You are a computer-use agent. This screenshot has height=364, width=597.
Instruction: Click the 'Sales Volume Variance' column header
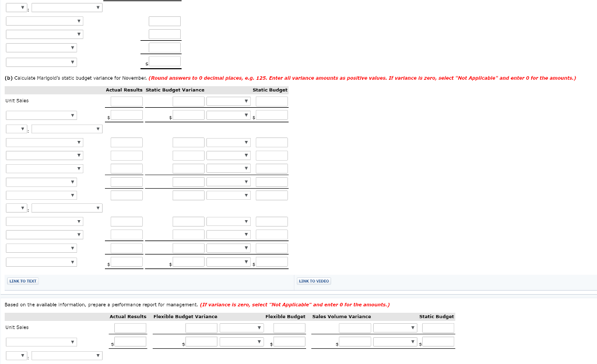[x=342, y=316]
